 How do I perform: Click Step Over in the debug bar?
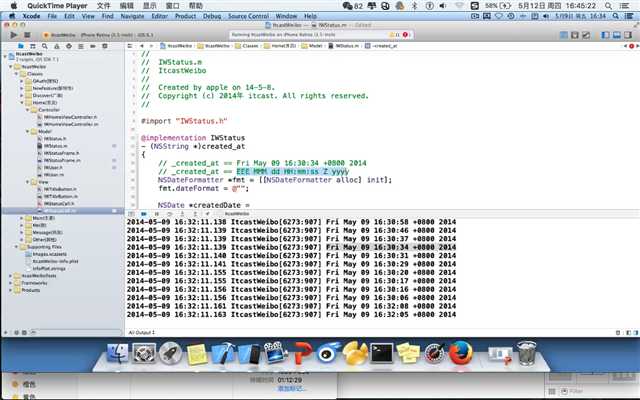pyautogui.click(x=169, y=213)
